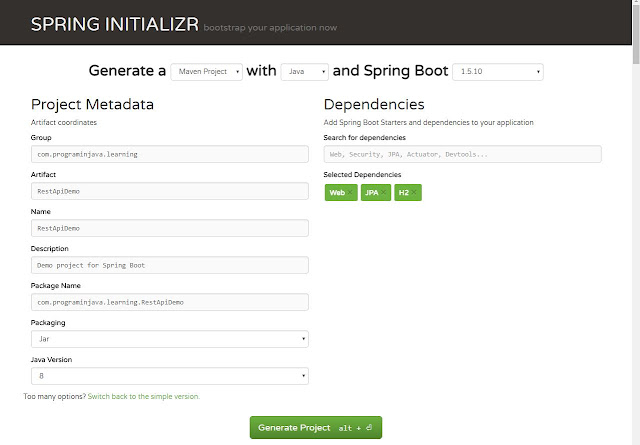This screenshot has width=640, height=445.
Task: Open the Maven Project type dropdown
Action: coord(207,72)
